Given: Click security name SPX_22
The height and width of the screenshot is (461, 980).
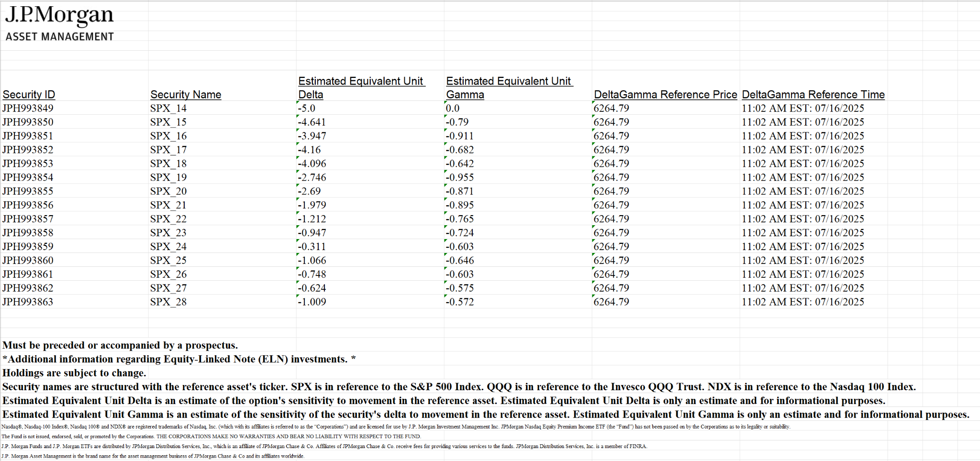Looking at the screenshot, I should [168, 220].
